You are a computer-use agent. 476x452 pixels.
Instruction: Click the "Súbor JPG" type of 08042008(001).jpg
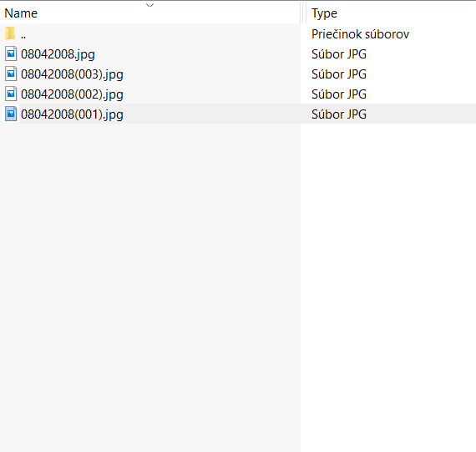click(339, 114)
